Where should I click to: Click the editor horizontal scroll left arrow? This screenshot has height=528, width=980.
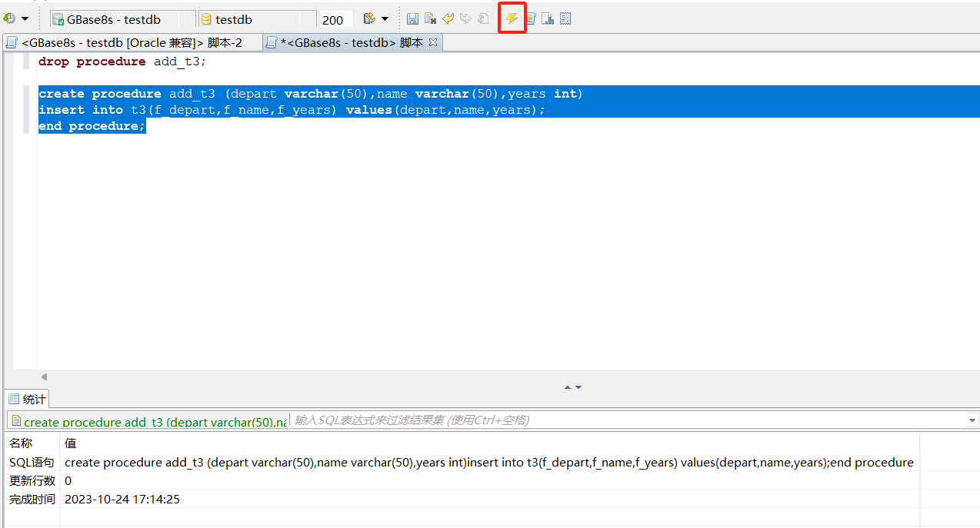(x=44, y=377)
